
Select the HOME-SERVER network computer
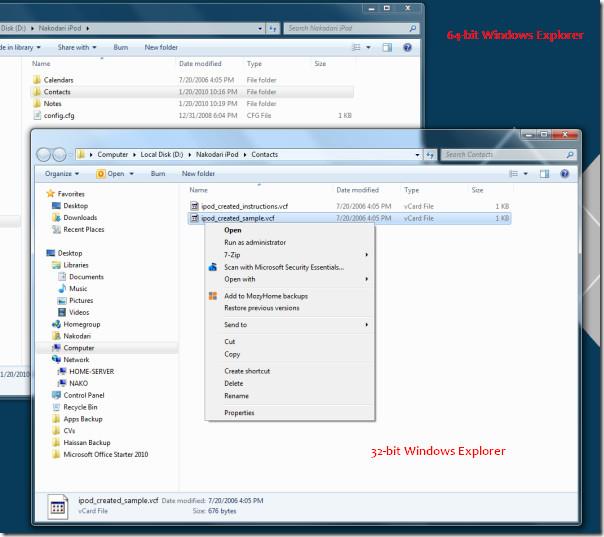[x=92, y=371]
